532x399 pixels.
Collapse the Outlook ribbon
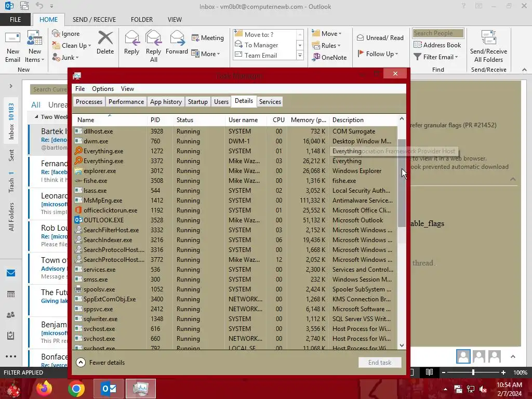(524, 70)
